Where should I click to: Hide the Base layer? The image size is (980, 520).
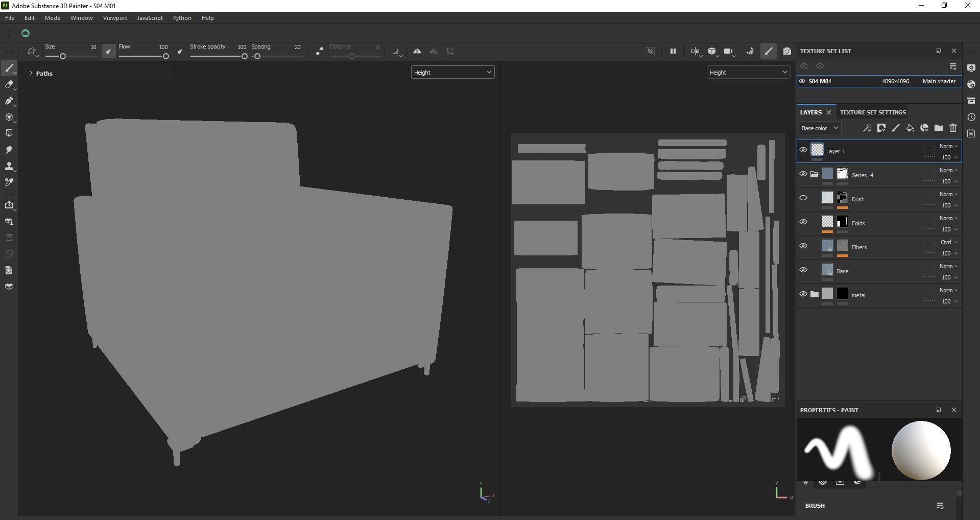803,270
